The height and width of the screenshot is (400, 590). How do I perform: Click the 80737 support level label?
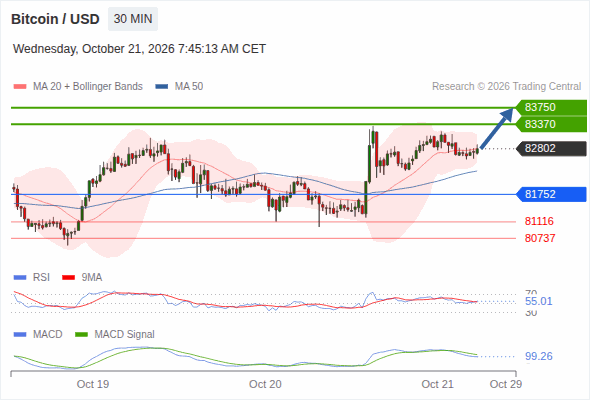[540, 238]
